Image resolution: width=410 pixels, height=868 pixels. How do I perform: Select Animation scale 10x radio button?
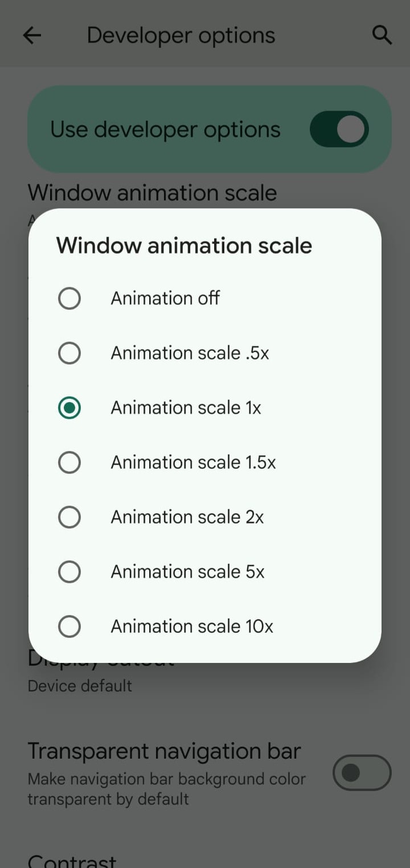69,627
